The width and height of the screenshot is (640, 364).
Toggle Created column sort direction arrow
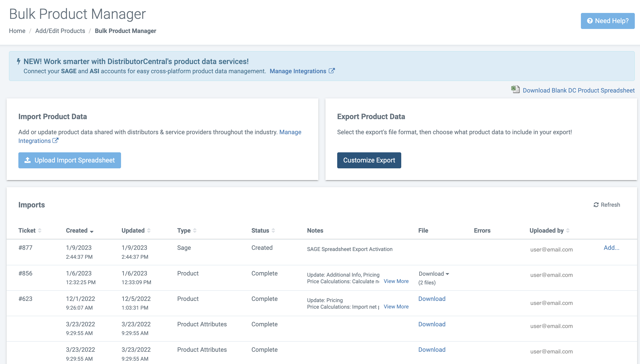92,231
